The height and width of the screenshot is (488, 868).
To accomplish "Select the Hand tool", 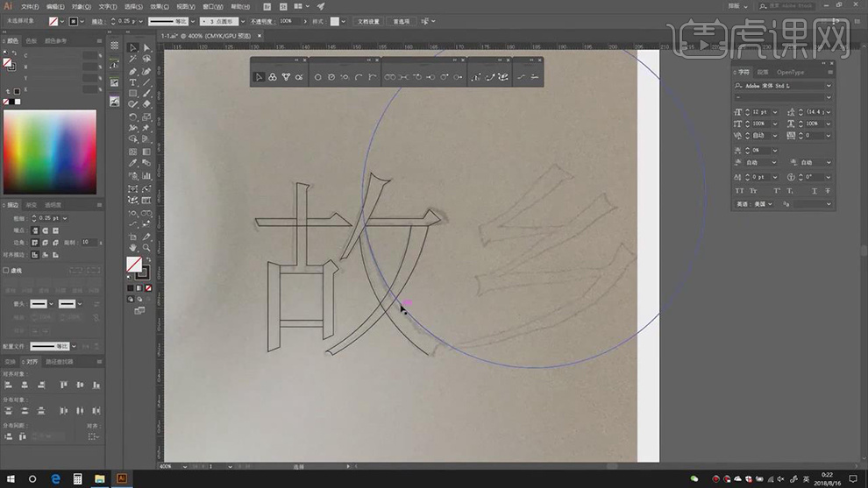I will click(x=132, y=247).
